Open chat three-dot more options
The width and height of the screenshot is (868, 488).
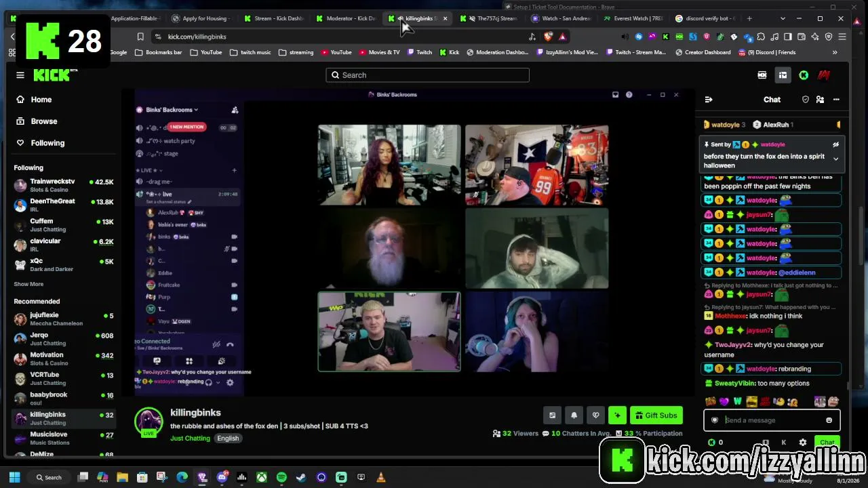pyautogui.click(x=836, y=100)
